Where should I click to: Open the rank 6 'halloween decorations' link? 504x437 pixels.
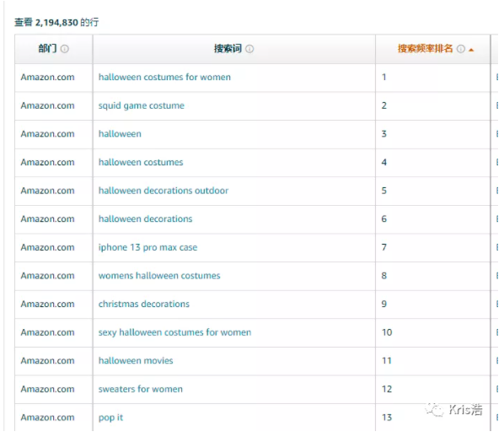145,218
